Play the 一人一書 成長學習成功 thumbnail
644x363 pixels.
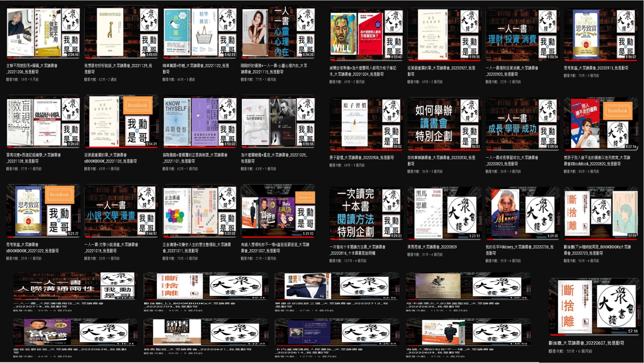coord(522,123)
